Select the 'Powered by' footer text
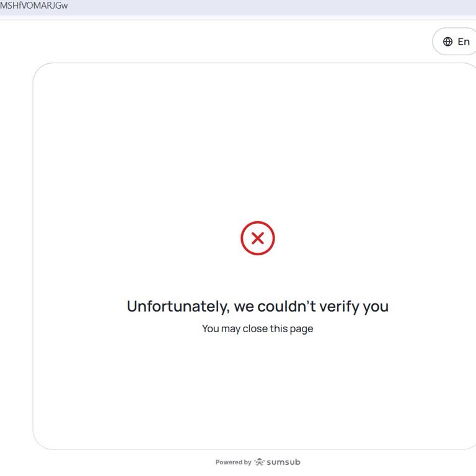Viewport: 476px width, 476px height. pyautogui.click(x=233, y=462)
